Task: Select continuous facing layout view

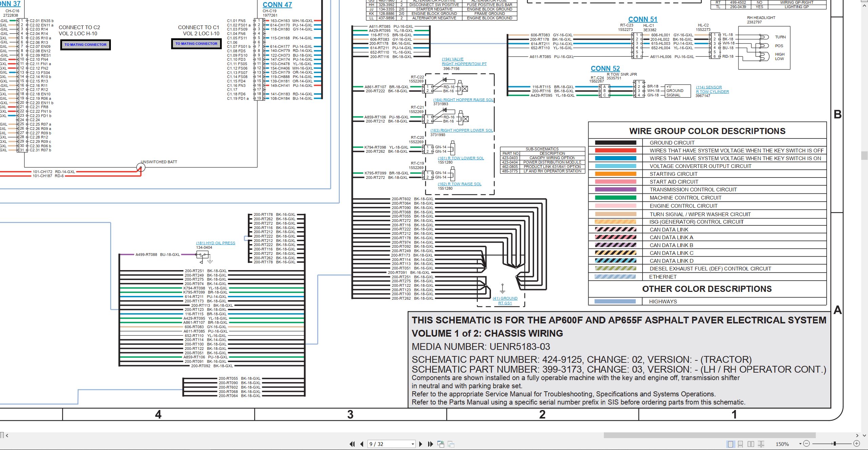Action: click(761, 444)
